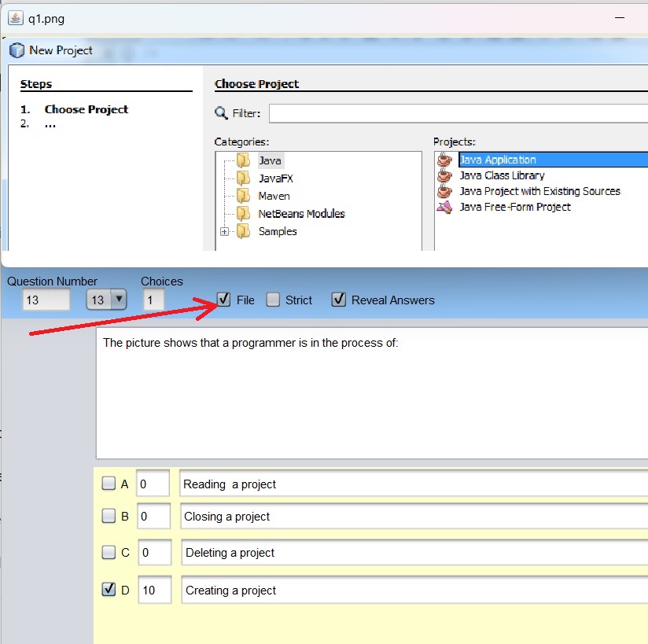Minimize the q1.png window
648x644 pixels.
620,18
